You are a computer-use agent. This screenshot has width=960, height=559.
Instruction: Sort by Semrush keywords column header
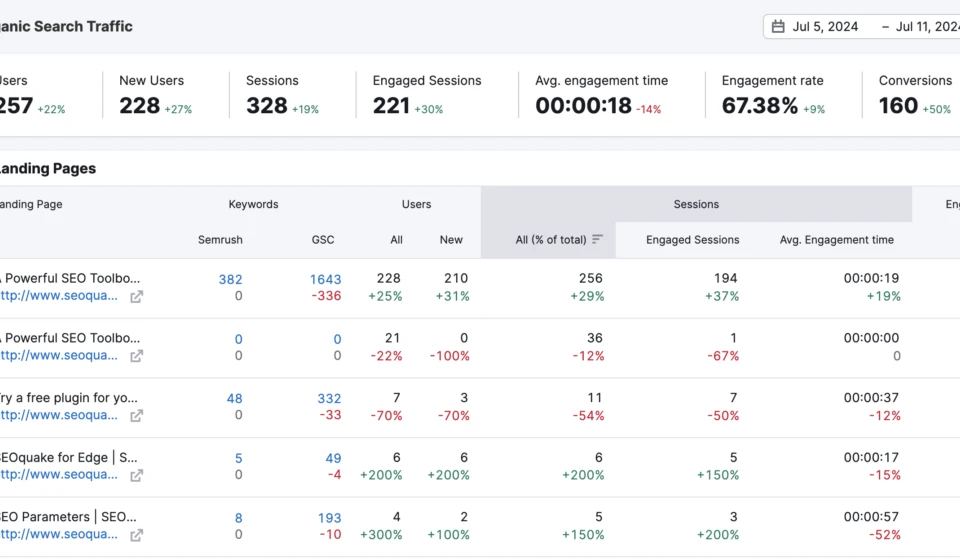click(220, 240)
